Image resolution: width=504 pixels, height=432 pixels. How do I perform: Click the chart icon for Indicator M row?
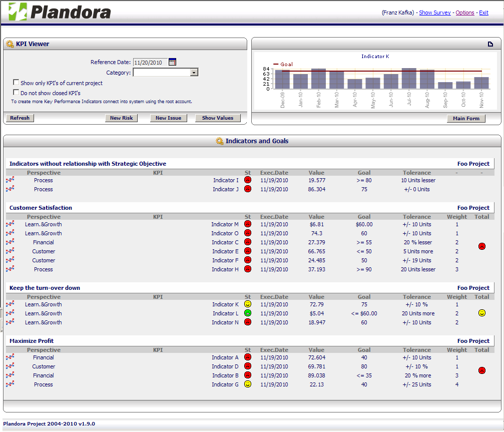point(10,224)
